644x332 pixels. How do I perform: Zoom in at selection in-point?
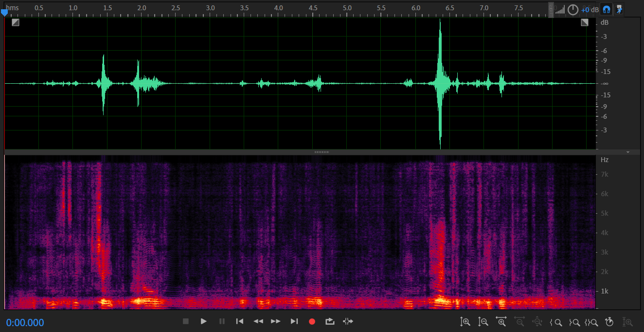coord(556,322)
